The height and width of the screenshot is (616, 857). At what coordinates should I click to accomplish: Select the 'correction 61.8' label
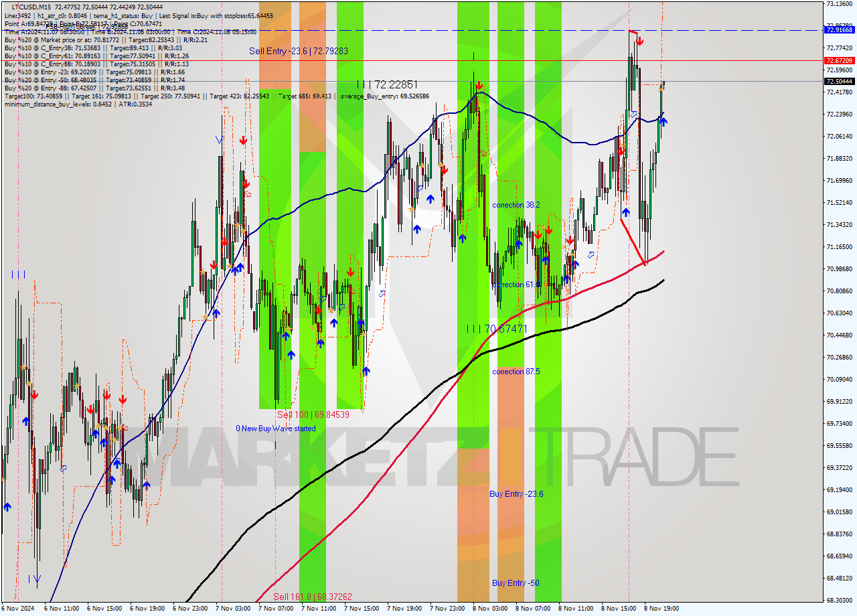point(516,285)
